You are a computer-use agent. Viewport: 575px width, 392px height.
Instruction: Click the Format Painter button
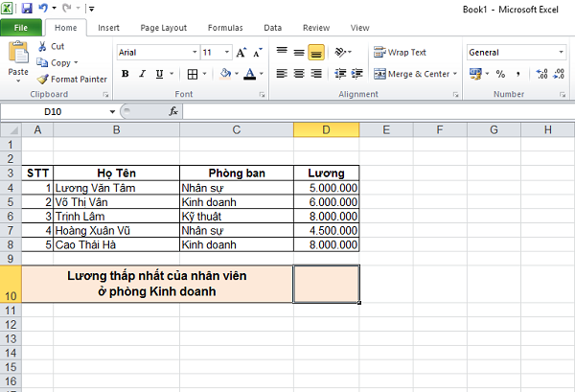pyautogui.click(x=72, y=79)
